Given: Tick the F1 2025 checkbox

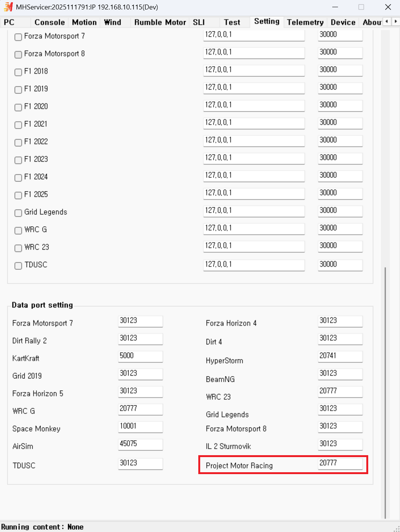Looking at the screenshot, I should [18, 195].
